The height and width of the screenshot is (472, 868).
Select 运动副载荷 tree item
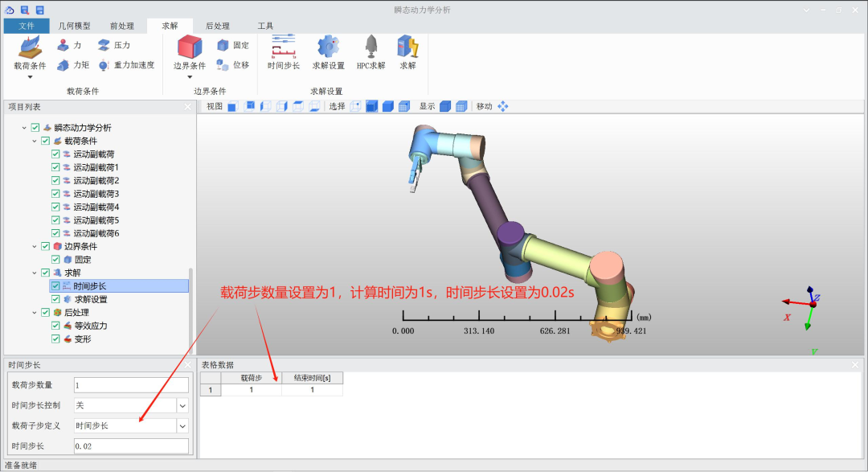click(x=94, y=154)
